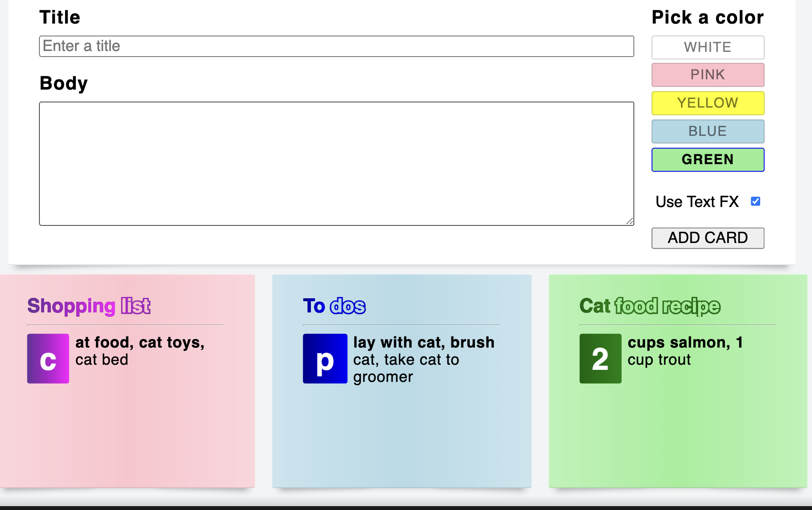Image resolution: width=812 pixels, height=510 pixels.
Task: Click the selected GREEN color swatch
Action: click(x=708, y=159)
